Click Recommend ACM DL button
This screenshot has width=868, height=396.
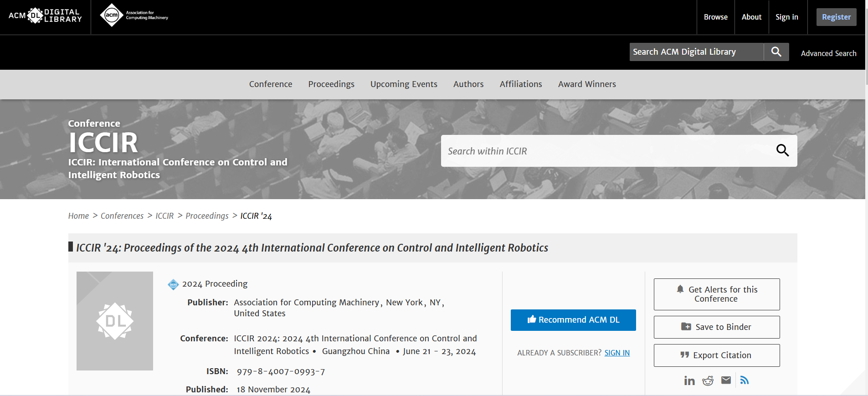(x=573, y=320)
